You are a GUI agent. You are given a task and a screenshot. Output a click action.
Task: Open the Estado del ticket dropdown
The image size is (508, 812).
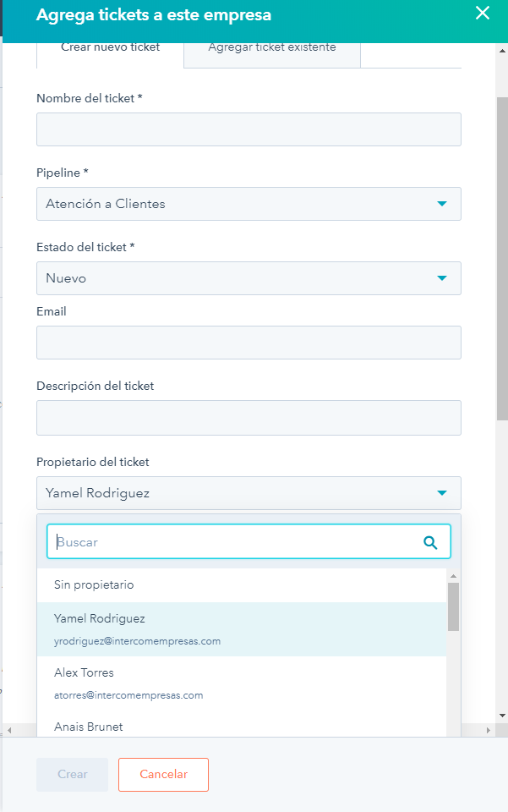click(249, 278)
